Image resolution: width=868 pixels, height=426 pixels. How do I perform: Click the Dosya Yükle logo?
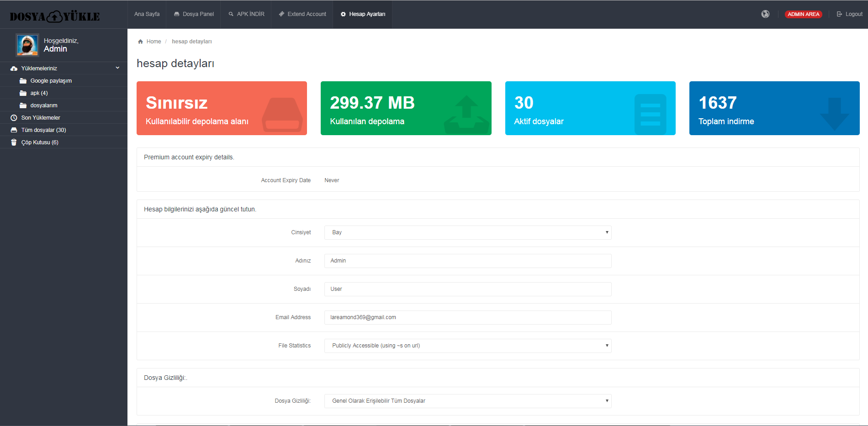pos(55,16)
